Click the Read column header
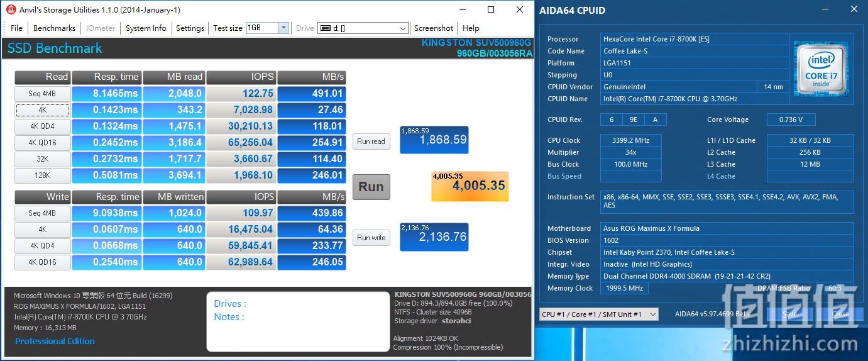The image size is (868, 361). pos(42,77)
